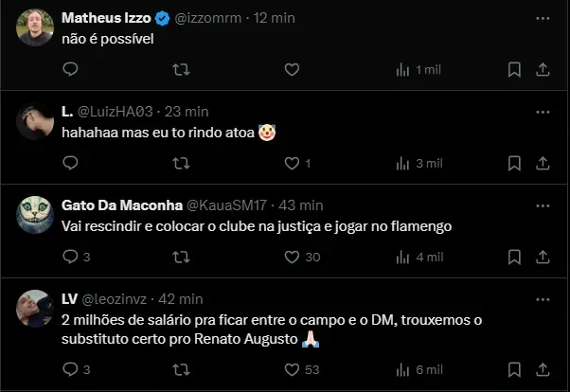Like the "hahahaa mas eu to rindo" tweet
570x392 pixels.
click(x=292, y=163)
